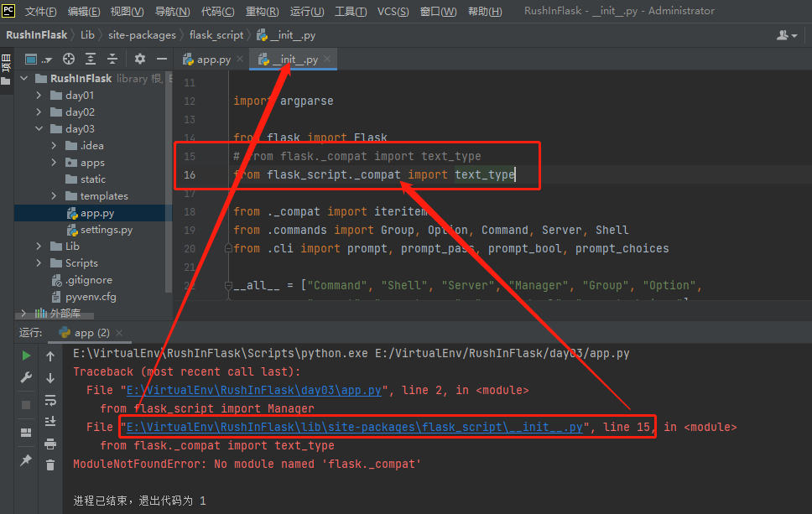Image resolution: width=812 pixels, height=514 pixels.
Task: Close the __init__.py editor tab
Action: click(x=327, y=59)
